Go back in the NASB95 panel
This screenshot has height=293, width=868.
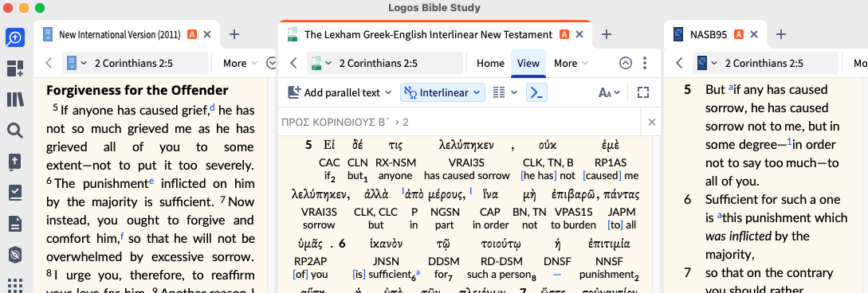click(679, 63)
